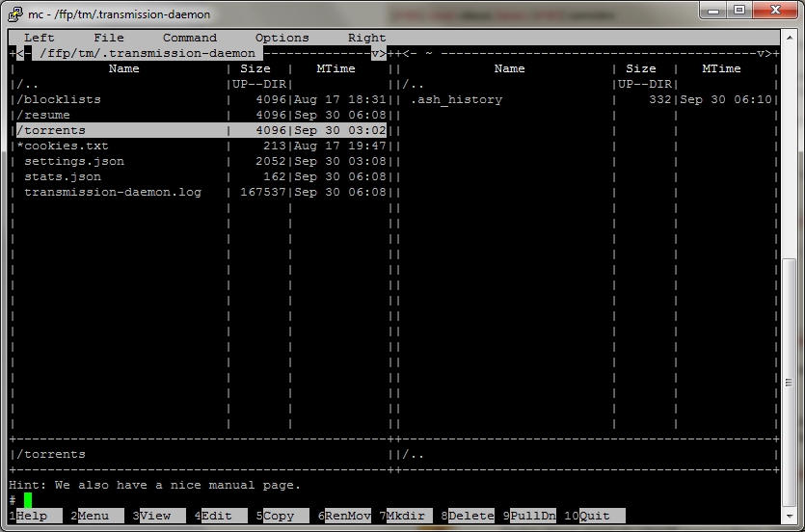
Task: Select the highlighted /torrents directory
Action: coord(201,130)
